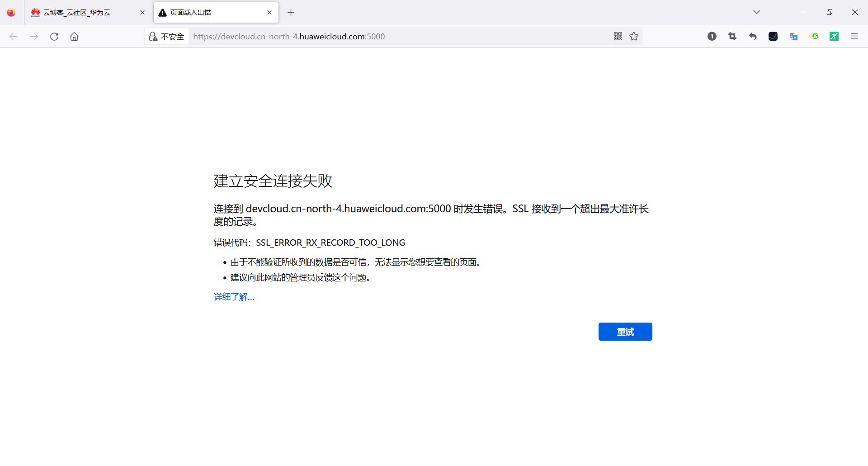The height and width of the screenshot is (466, 868).
Task: Open the translate extension
Action: click(x=793, y=36)
